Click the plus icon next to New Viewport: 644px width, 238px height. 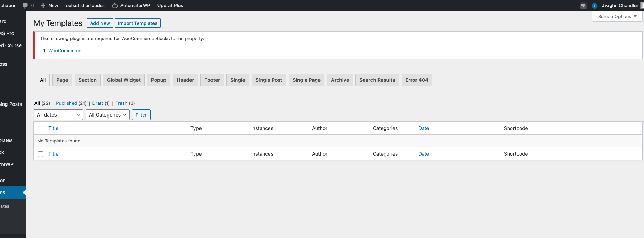coord(43,5)
